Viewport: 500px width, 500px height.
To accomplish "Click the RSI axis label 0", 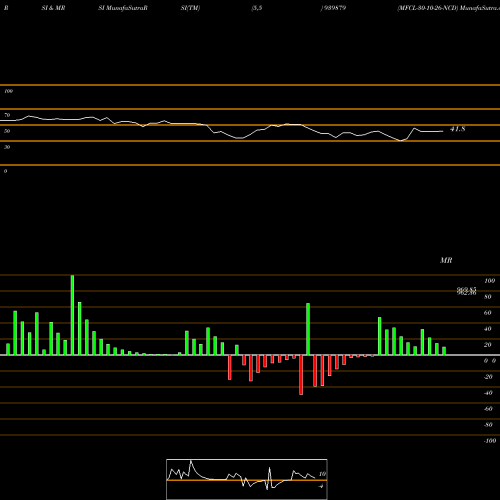I will pyautogui.click(x=5, y=171).
